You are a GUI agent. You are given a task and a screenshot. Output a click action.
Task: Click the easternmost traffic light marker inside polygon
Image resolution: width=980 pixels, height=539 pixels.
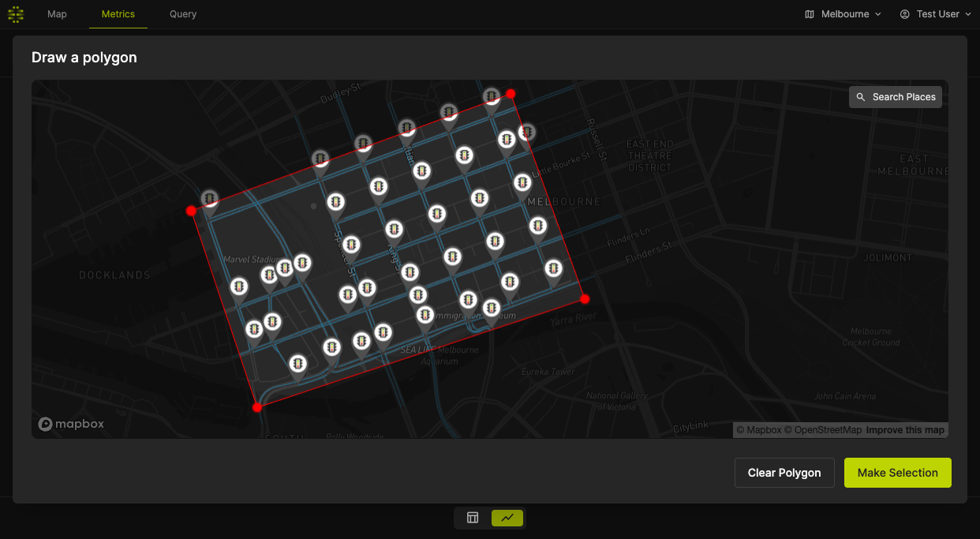click(554, 269)
